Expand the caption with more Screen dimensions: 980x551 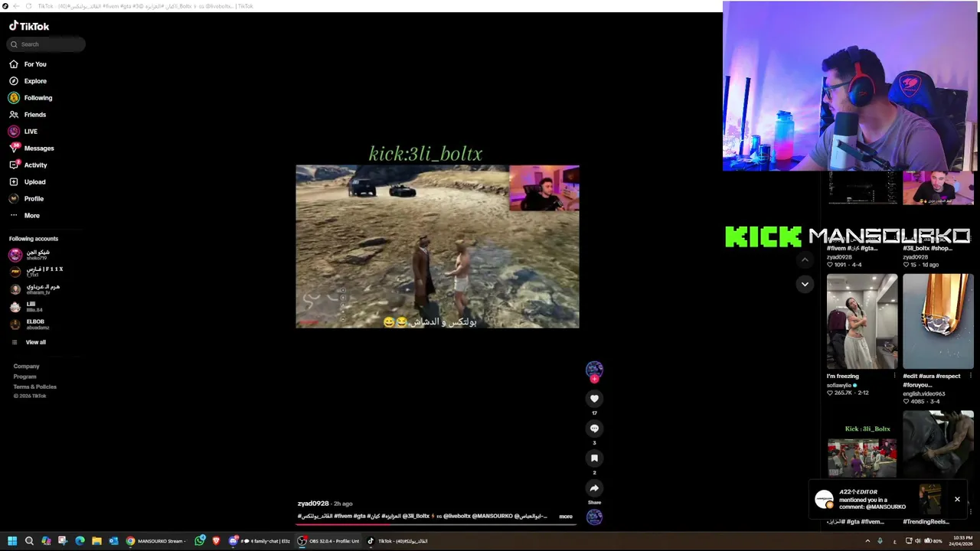pyautogui.click(x=566, y=517)
